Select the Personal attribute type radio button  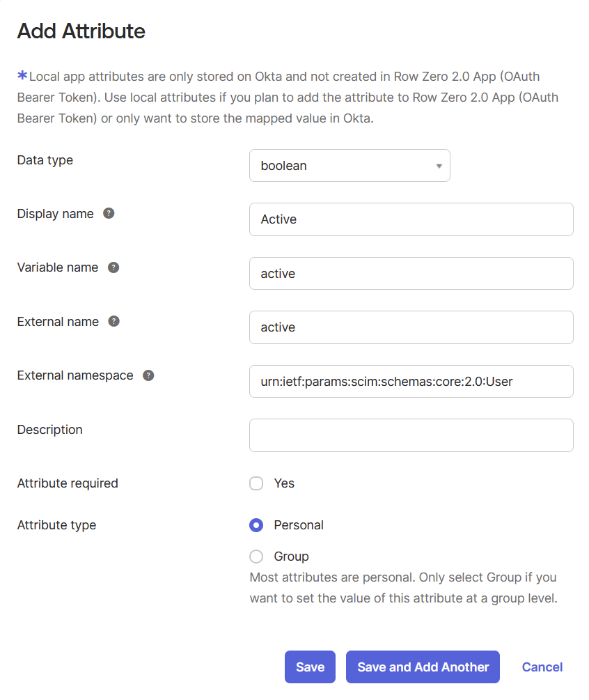(256, 525)
